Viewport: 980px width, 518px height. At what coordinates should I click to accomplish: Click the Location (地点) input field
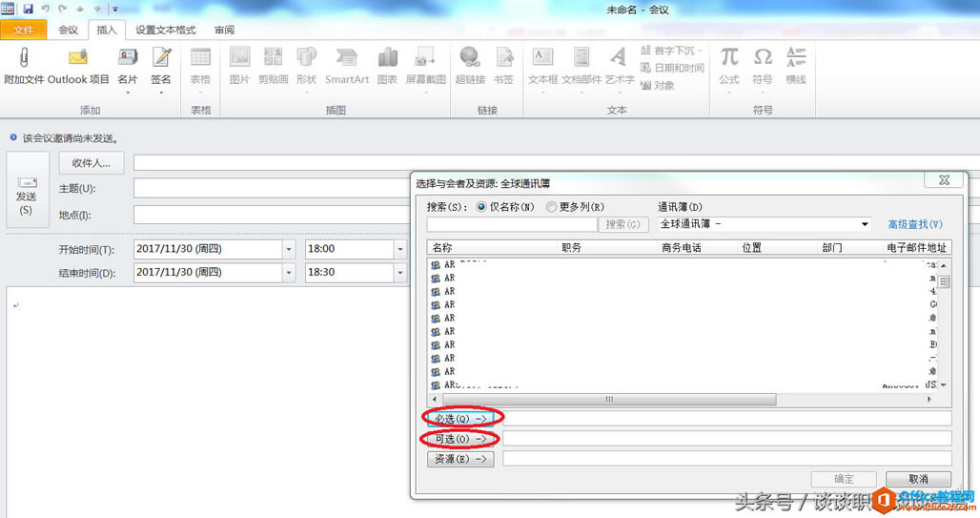coord(272,215)
